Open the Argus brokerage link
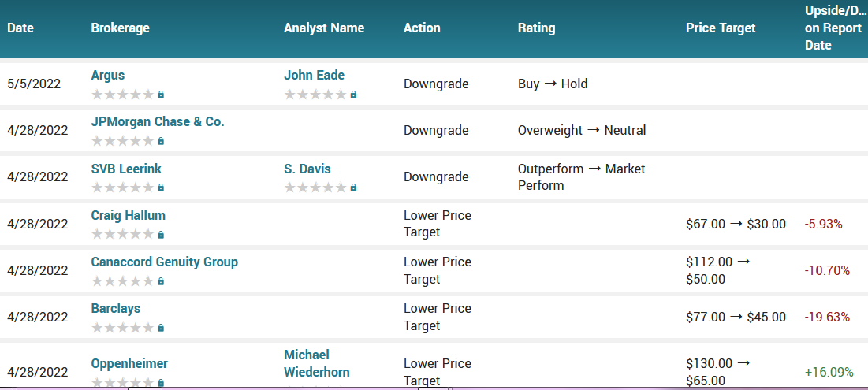 point(107,76)
